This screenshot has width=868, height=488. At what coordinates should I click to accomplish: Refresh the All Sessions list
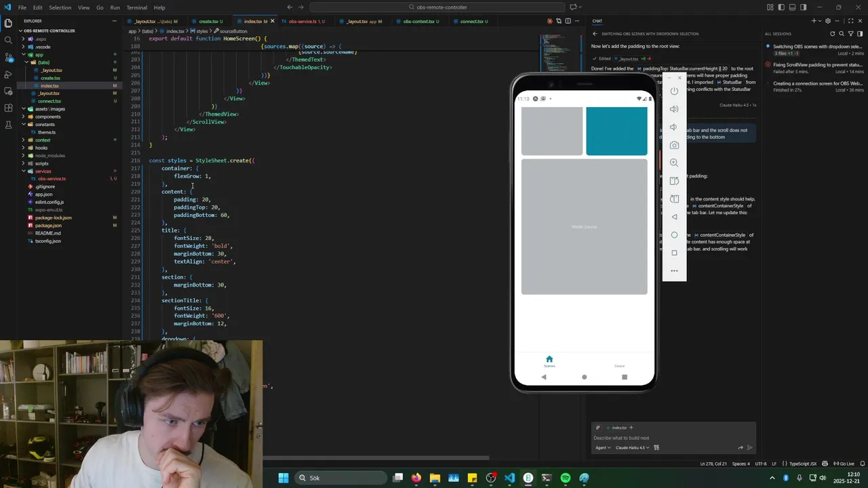pos(833,34)
